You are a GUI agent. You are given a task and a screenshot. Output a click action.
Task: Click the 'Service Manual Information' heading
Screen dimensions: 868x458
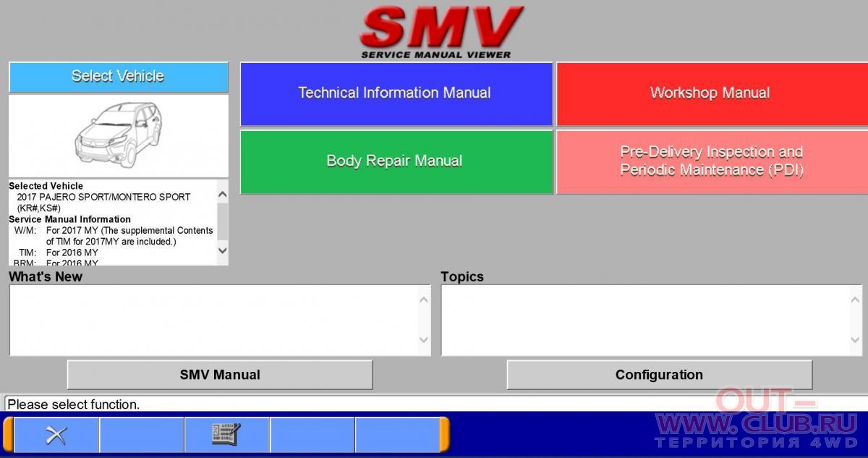coord(69,219)
